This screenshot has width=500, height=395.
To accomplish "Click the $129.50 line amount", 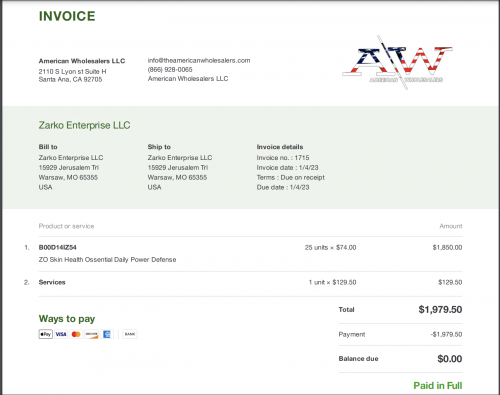I will click(x=450, y=282).
